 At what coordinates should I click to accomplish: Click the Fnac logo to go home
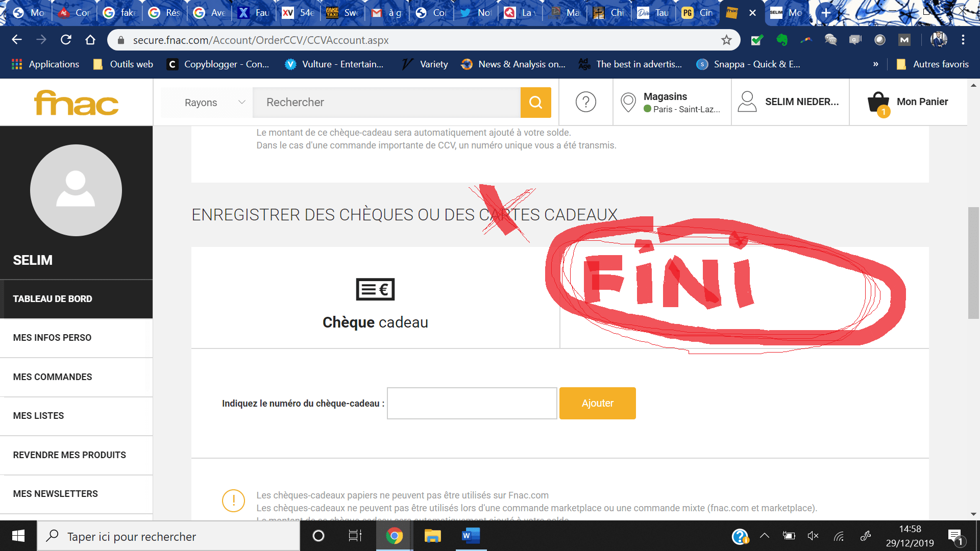[x=76, y=102]
